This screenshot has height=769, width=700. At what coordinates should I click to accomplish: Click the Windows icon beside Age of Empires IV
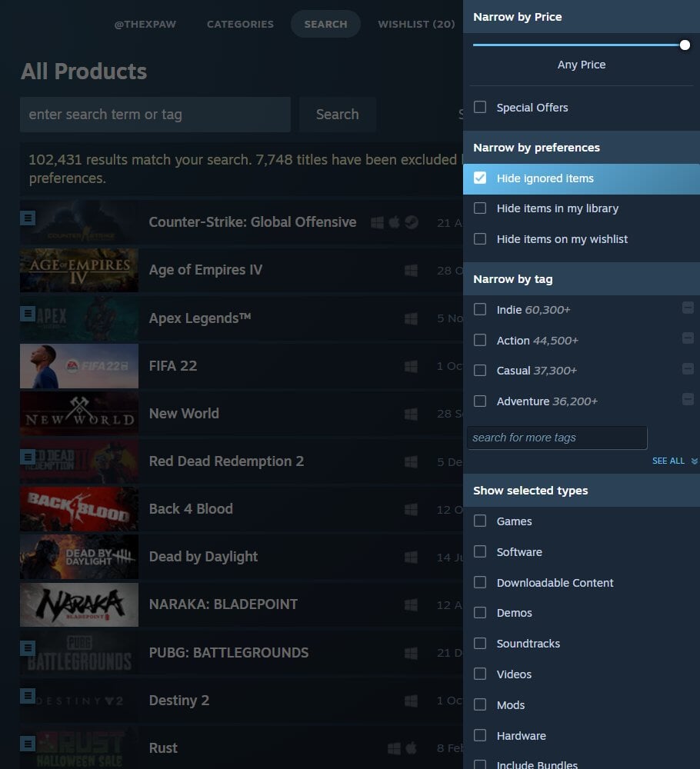click(411, 270)
